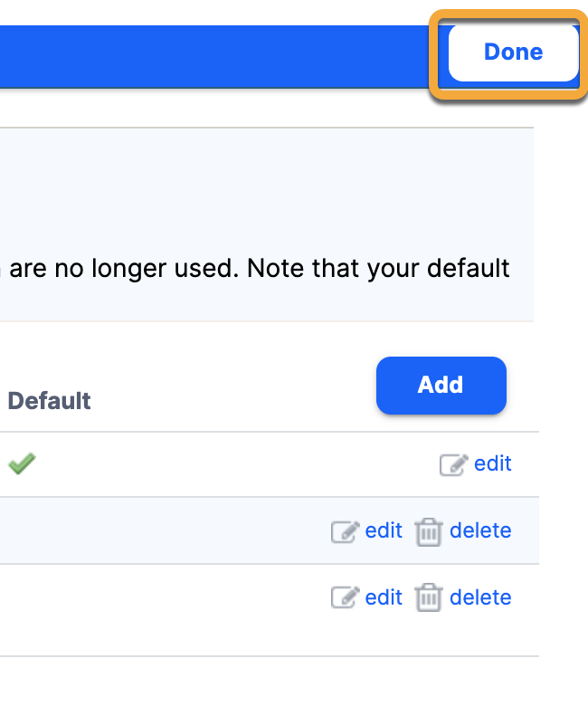The image size is (588, 706).
Task: Click the pencil icon in the second row
Action: 344,531
